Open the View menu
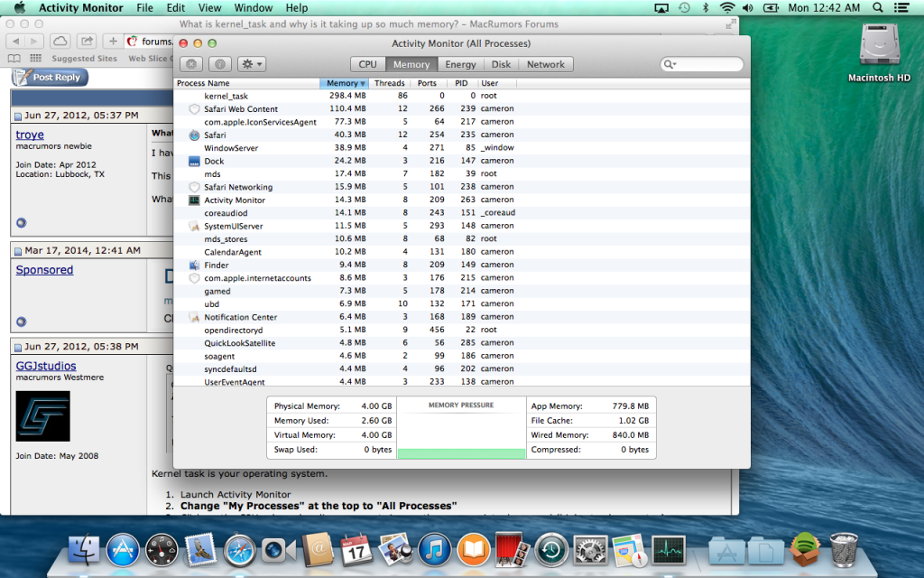The width and height of the screenshot is (924, 578). [209, 7]
